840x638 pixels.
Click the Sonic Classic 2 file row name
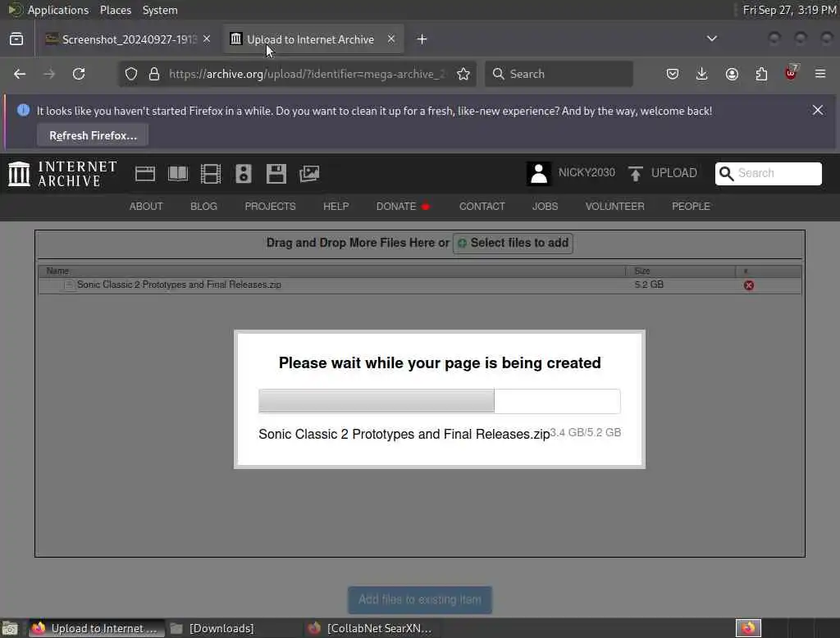[x=179, y=285]
